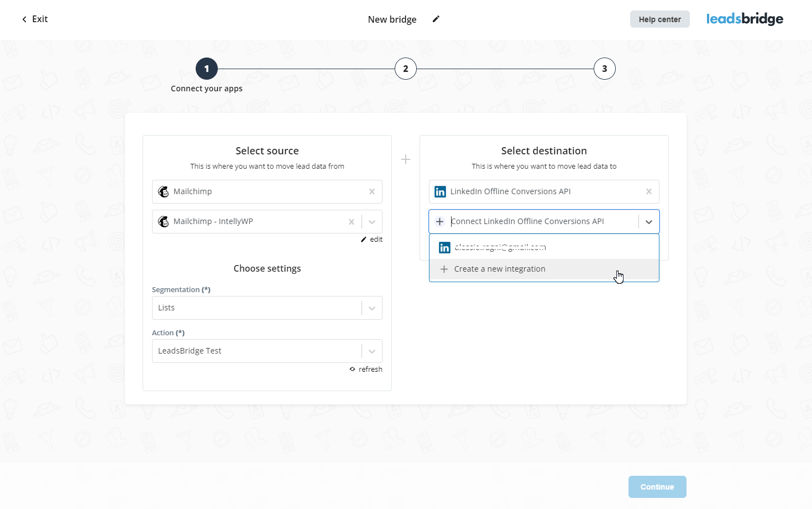Expand Mailchimp - IntellyWP dropdown arrow
This screenshot has width=812, height=509.
tap(372, 221)
